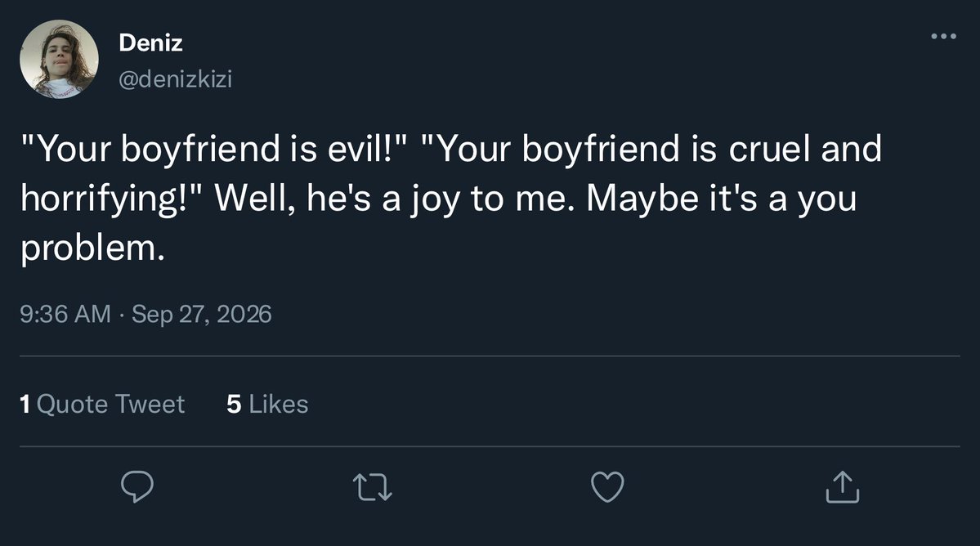Click the display name Deniz
980x546 pixels.
(x=150, y=43)
